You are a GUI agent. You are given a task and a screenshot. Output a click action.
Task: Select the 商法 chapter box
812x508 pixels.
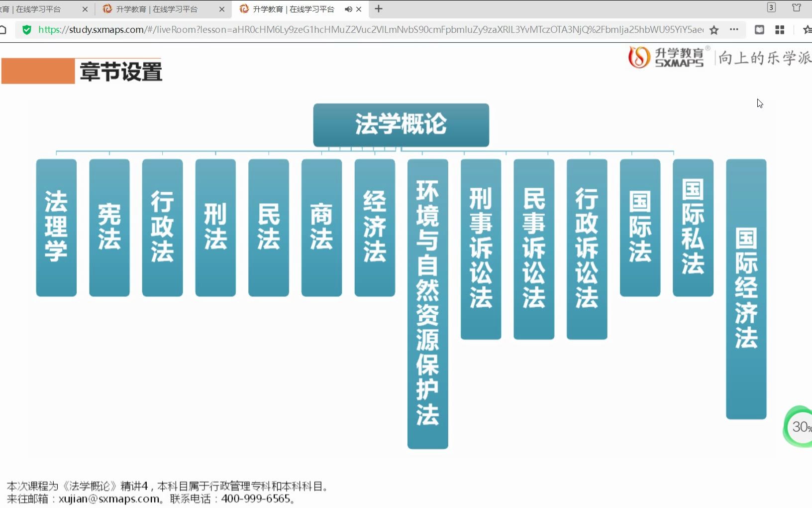(321, 228)
